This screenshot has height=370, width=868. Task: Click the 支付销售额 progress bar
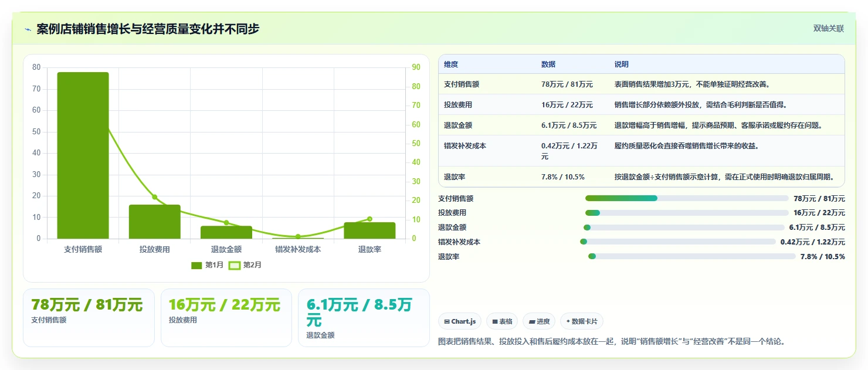coord(687,198)
